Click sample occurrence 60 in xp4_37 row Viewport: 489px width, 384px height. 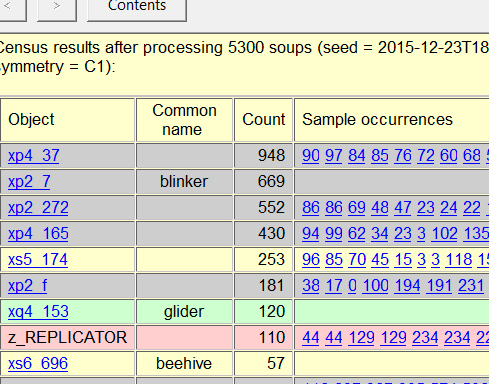coord(449,156)
